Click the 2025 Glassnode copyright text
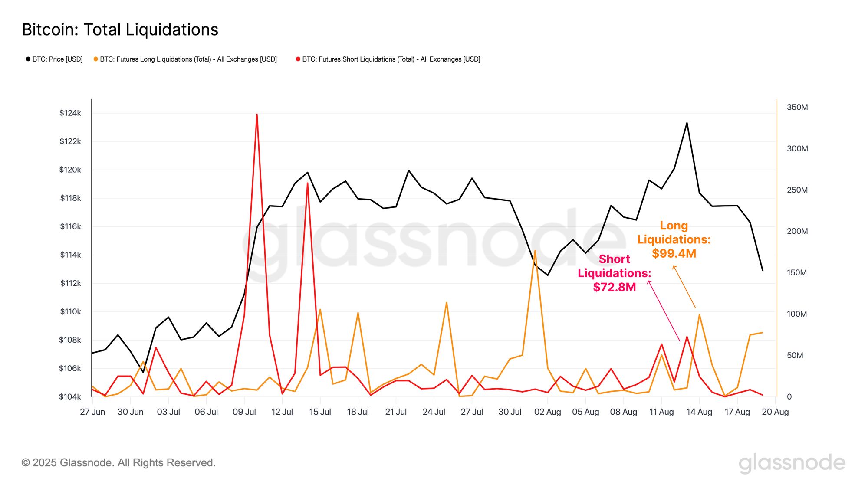The image size is (868, 488). 118,463
